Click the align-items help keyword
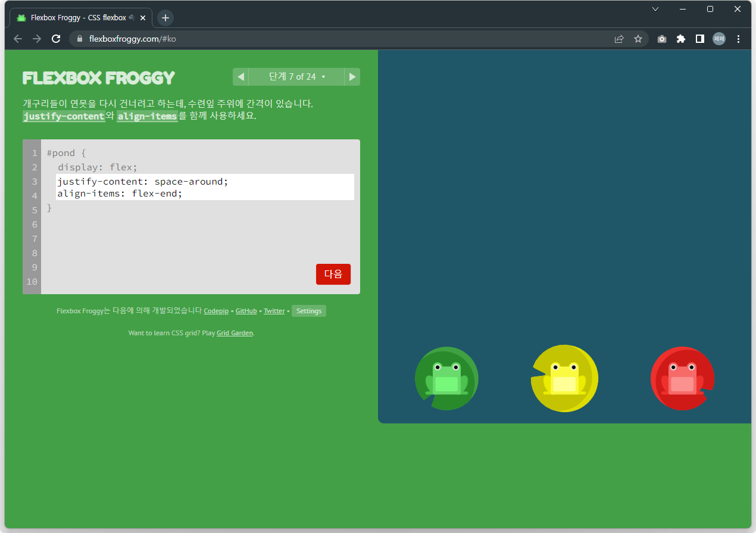Image resolution: width=756 pixels, height=533 pixels. (147, 116)
